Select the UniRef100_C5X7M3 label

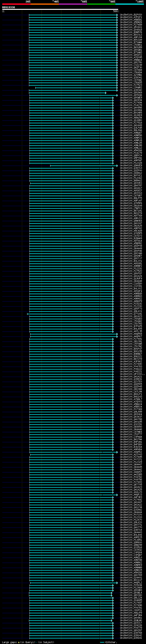(131, 324)
